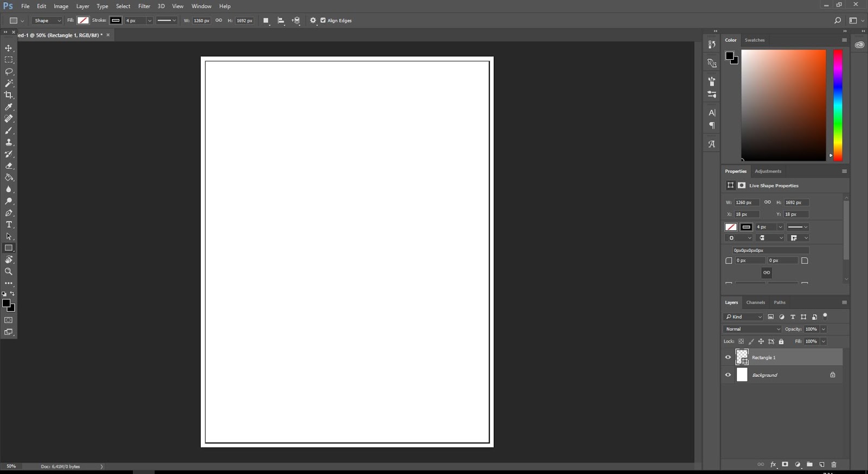The height and width of the screenshot is (474, 868).
Task: Add a layer mask
Action: (x=785, y=464)
